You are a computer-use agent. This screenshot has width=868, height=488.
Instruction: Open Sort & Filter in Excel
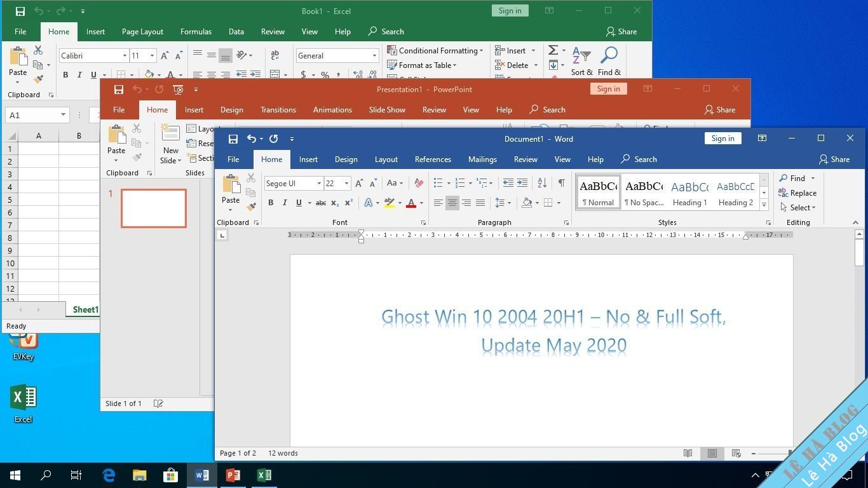tap(581, 61)
